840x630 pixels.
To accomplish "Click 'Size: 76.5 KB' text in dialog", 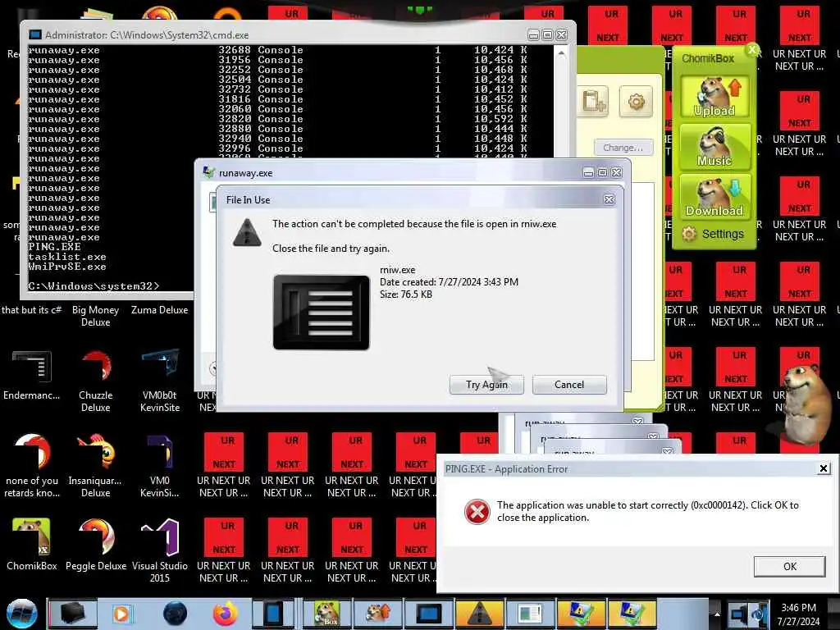I will point(406,294).
